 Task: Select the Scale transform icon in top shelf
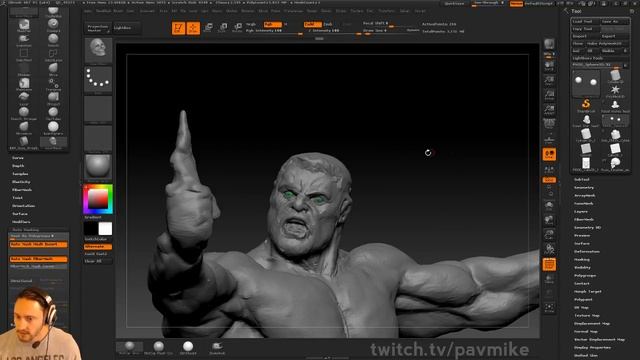coord(223,28)
